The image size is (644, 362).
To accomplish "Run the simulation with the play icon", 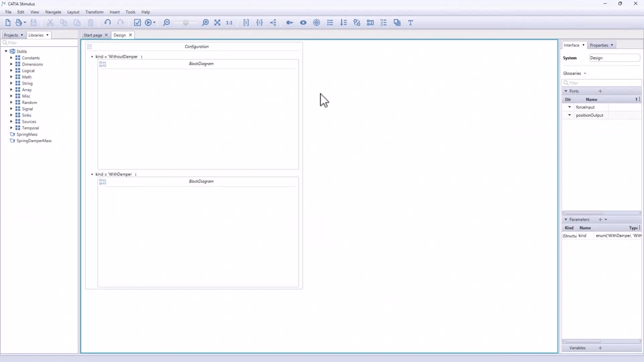I will pyautogui.click(x=148, y=23).
